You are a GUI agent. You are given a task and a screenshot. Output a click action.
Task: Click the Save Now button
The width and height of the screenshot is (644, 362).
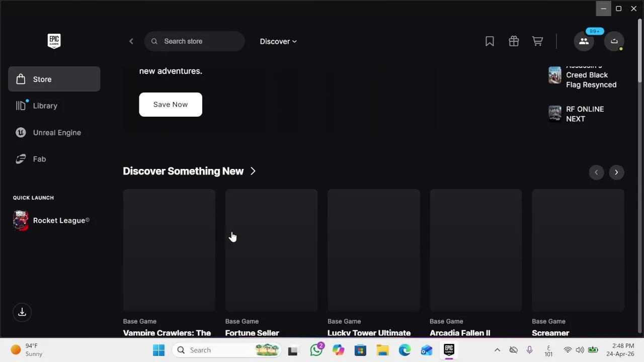click(x=171, y=105)
